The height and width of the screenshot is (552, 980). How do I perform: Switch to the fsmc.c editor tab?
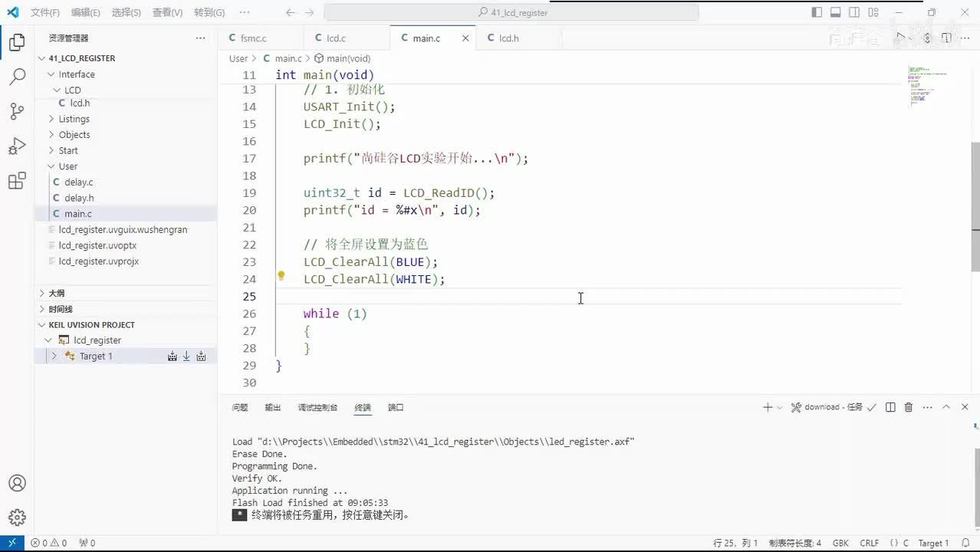(x=261, y=38)
